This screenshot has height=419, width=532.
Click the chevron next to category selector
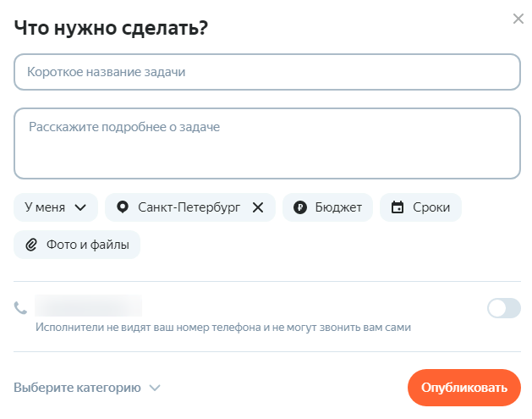(x=155, y=388)
